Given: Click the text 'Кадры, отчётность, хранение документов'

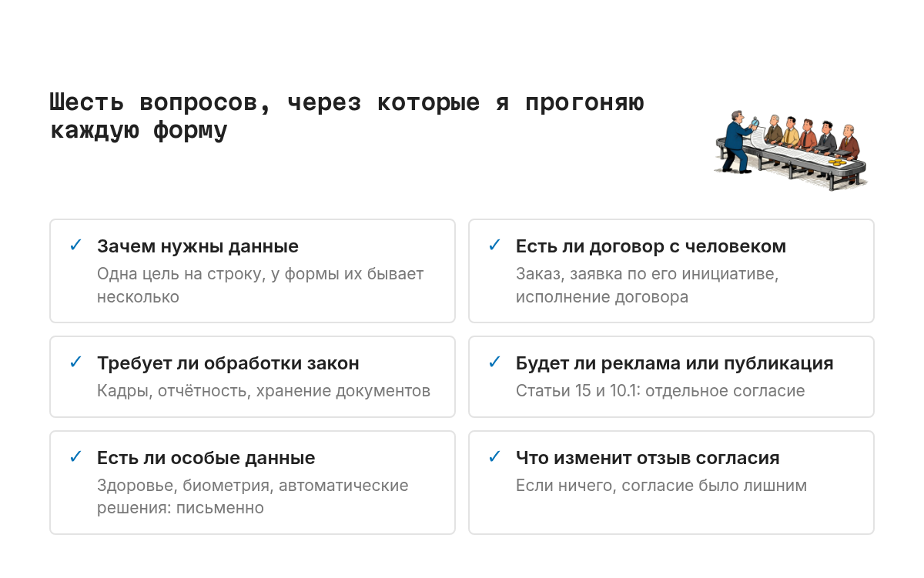Looking at the screenshot, I should tap(263, 391).
